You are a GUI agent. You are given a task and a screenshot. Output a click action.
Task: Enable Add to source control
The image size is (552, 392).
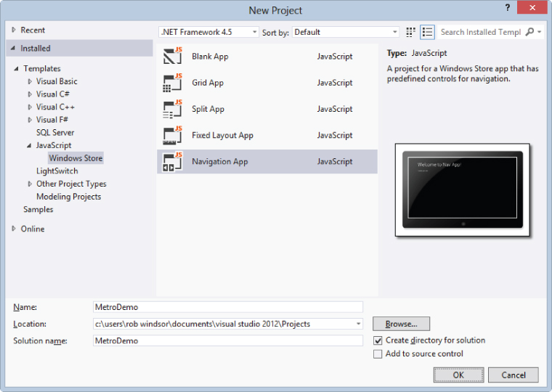[378, 354]
